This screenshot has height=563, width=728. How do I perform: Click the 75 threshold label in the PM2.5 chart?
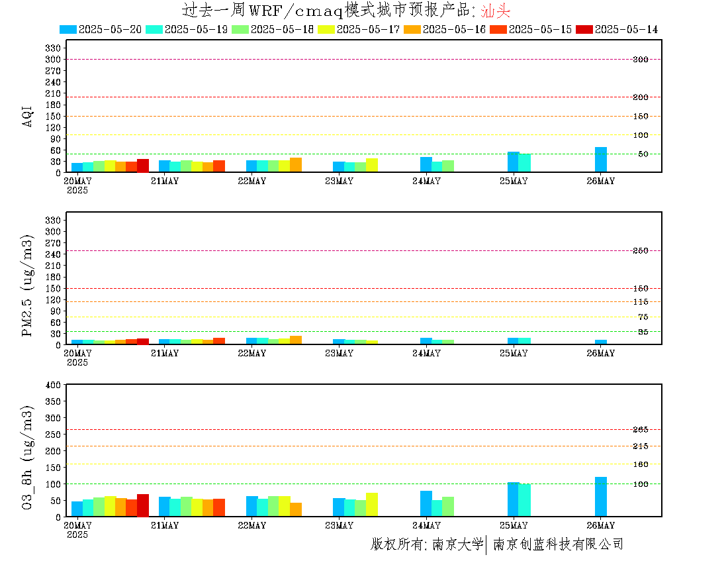[x=643, y=317]
